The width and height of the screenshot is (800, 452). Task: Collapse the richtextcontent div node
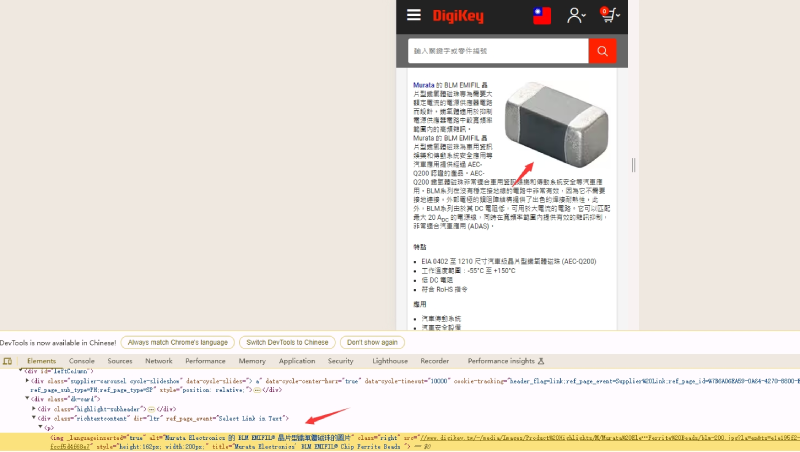click(x=34, y=418)
